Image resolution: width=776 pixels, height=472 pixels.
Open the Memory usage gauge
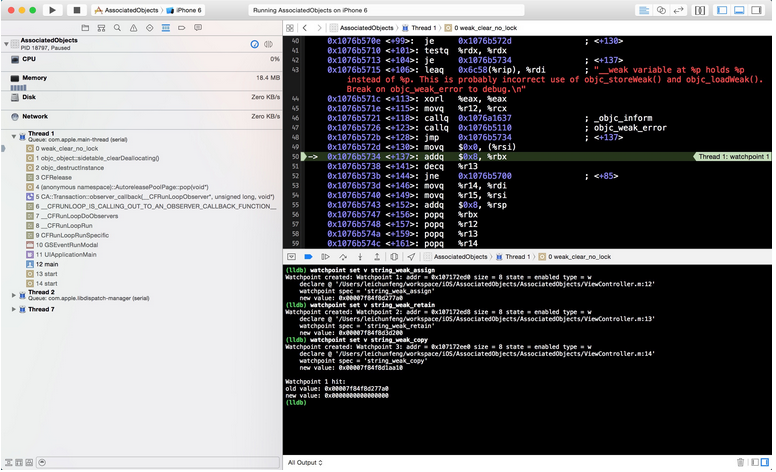34,77
